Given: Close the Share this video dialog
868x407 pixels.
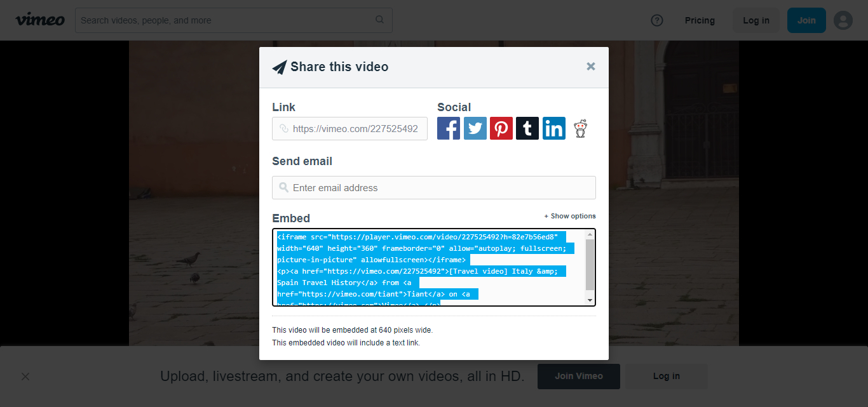Looking at the screenshot, I should 591,67.
